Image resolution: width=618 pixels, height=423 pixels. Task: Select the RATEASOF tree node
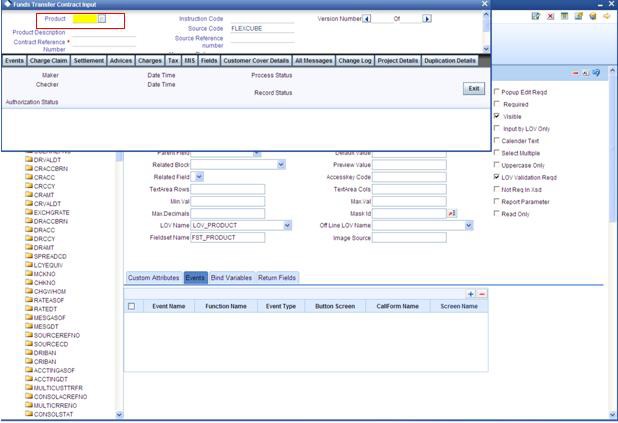[45, 300]
